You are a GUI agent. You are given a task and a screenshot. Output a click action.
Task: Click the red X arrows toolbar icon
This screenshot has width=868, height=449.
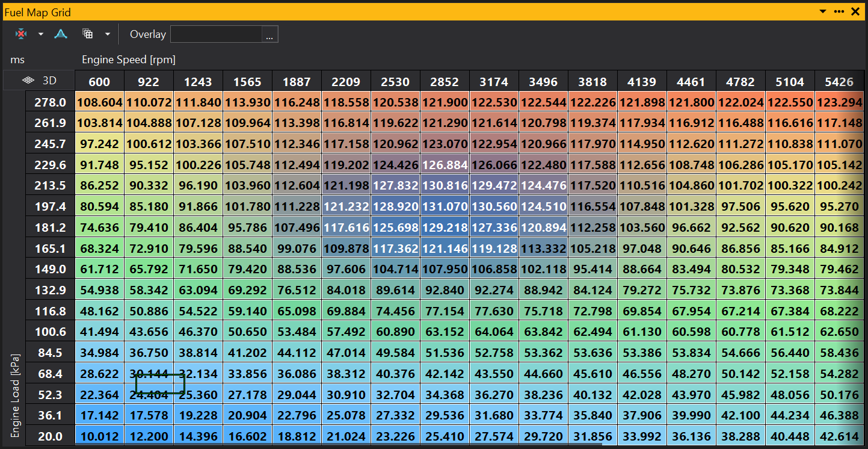[21, 34]
